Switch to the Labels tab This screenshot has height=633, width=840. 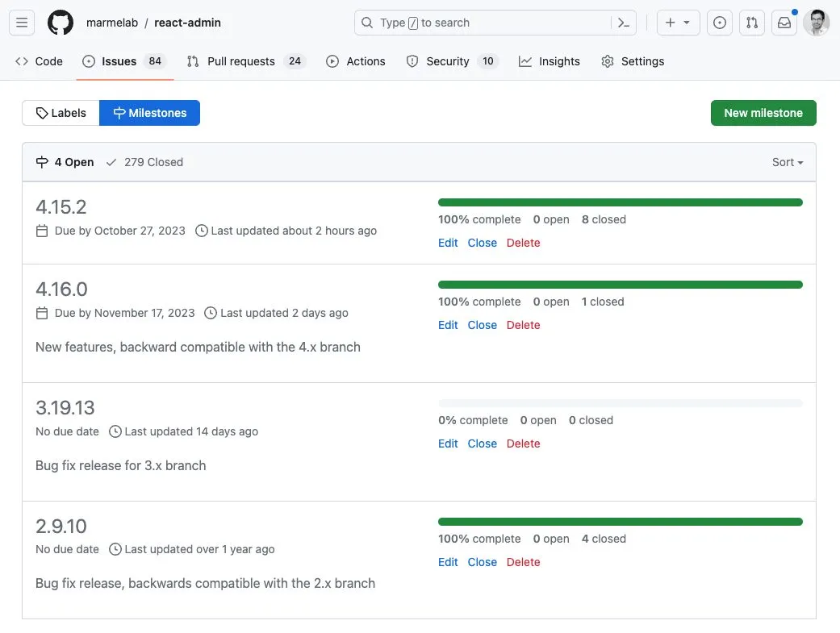[x=60, y=113]
